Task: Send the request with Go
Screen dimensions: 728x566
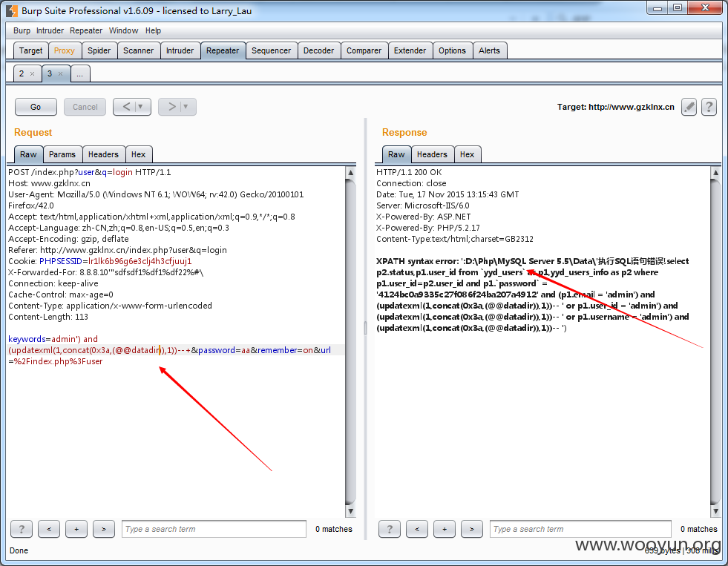Action: (x=36, y=107)
